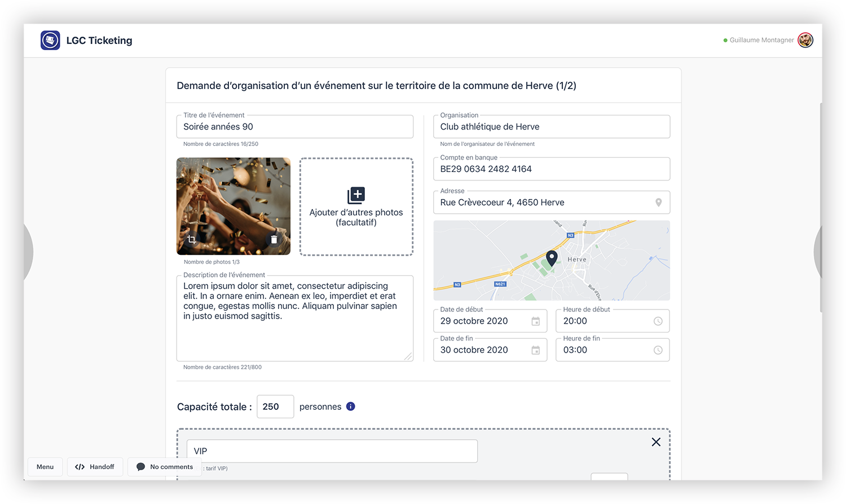Click the uploaded event photo thumbnail
The height and width of the screenshot is (504, 846).
(x=233, y=206)
